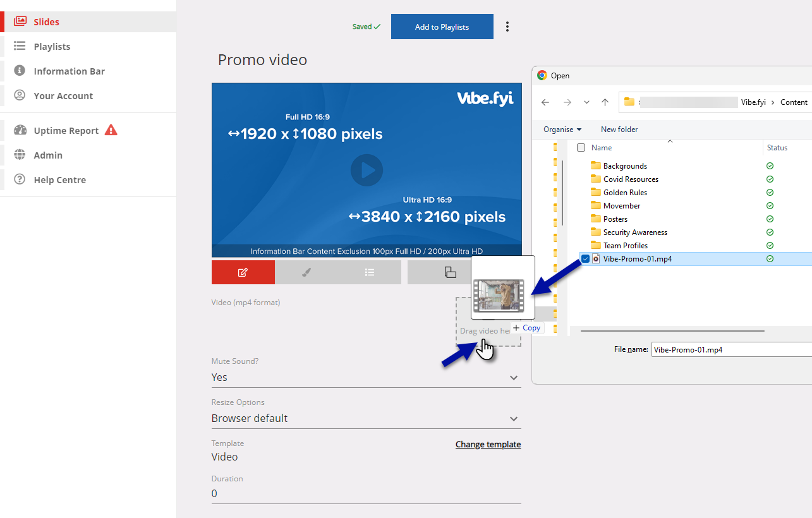The image size is (812, 518).
Task: Open the three-dot more options menu
Action: pyautogui.click(x=507, y=27)
